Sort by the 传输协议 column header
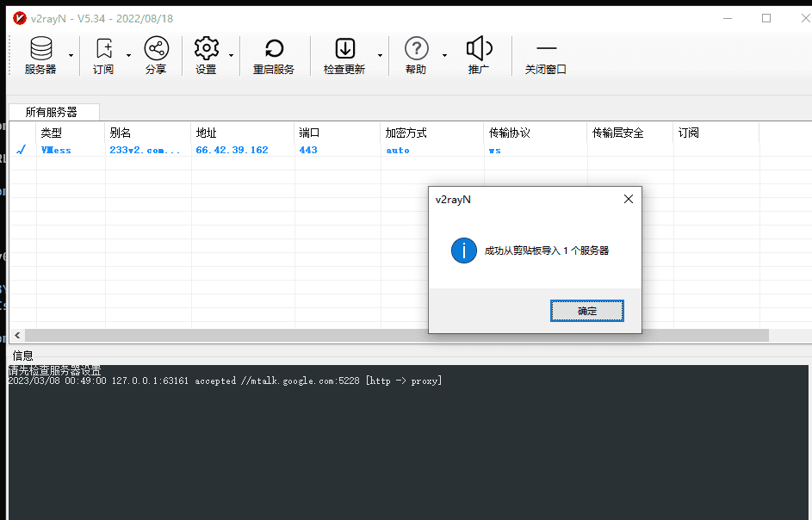This screenshot has height=520, width=812. pos(536,133)
